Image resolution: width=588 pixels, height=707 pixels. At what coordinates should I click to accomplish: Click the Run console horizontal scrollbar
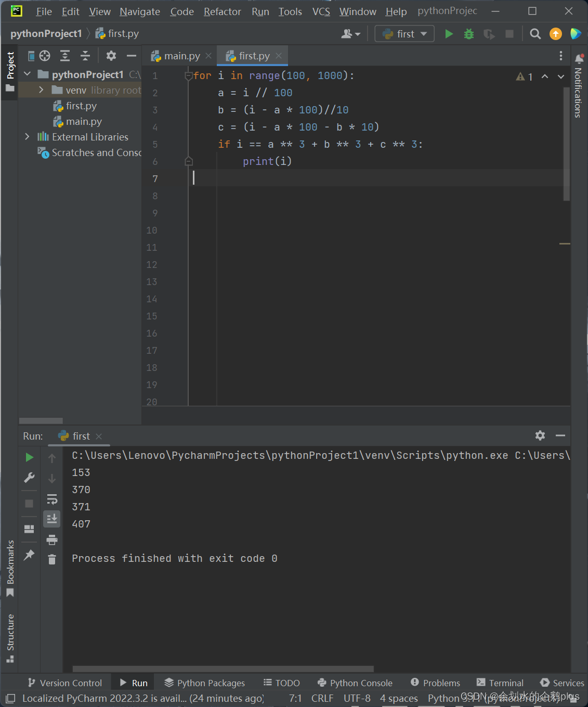click(x=223, y=669)
